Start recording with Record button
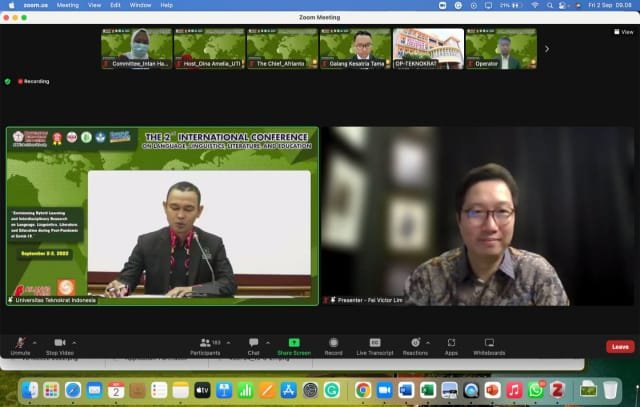 [x=333, y=343]
